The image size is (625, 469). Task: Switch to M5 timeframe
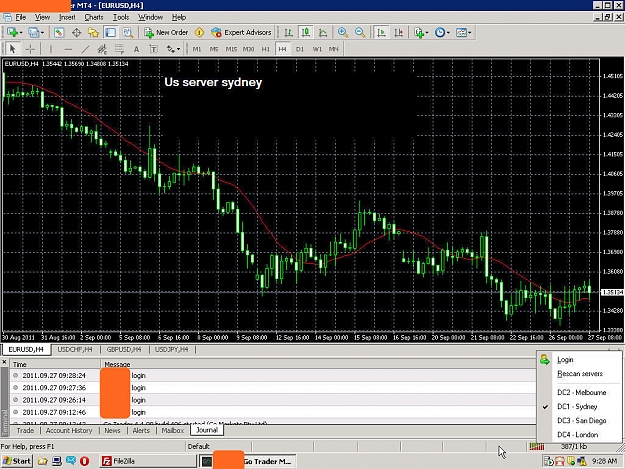tap(214, 49)
